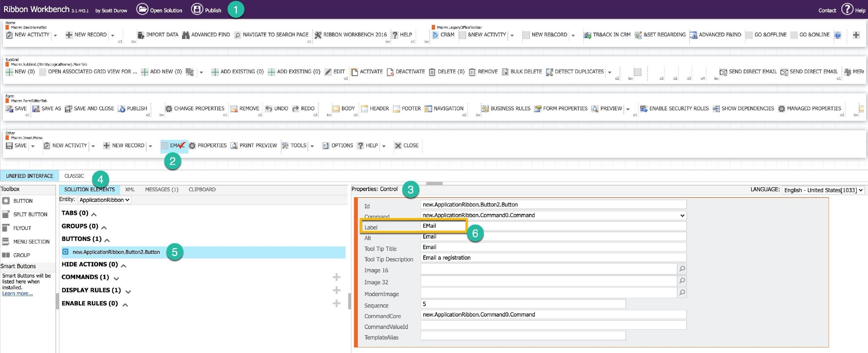Screen dimensions: 868x353
Task: Select new.ApplicationRibbon.Button2.Button row
Action: click(x=203, y=252)
